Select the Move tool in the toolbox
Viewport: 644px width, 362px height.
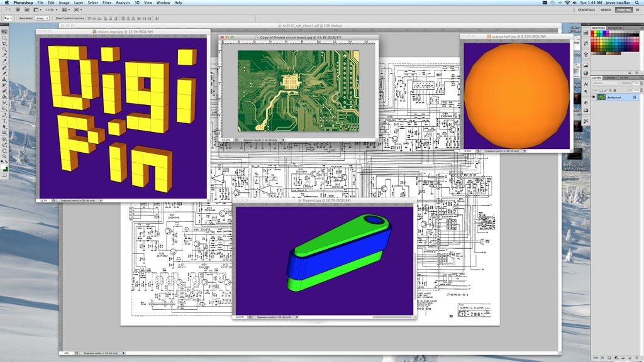(4, 32)
